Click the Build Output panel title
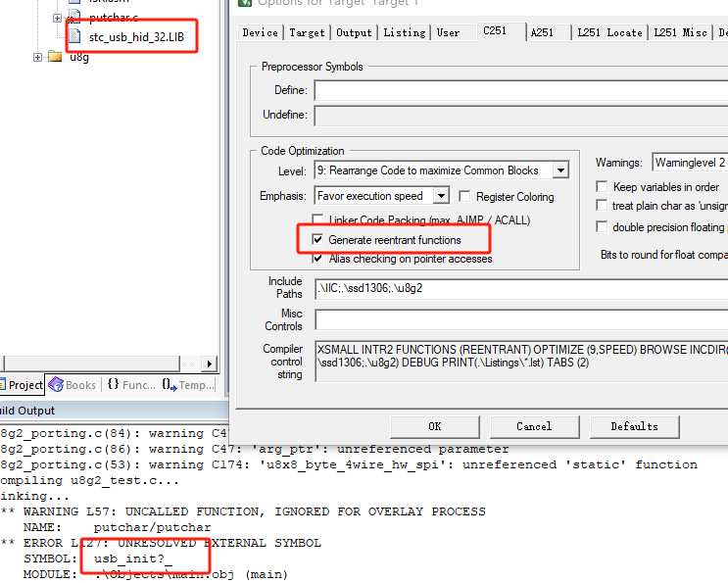The height and width of the screenshot is (583, 728). (27, 411)
